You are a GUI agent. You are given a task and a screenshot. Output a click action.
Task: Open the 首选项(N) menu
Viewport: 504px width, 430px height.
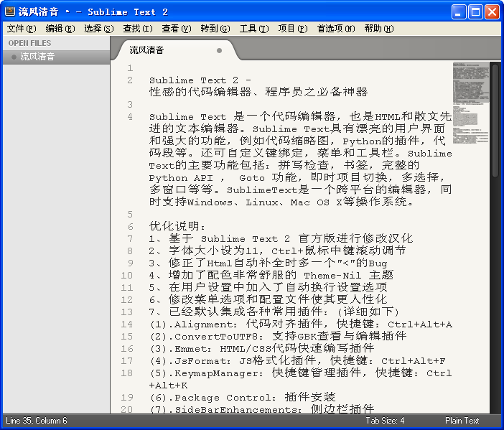click(336, 29)
